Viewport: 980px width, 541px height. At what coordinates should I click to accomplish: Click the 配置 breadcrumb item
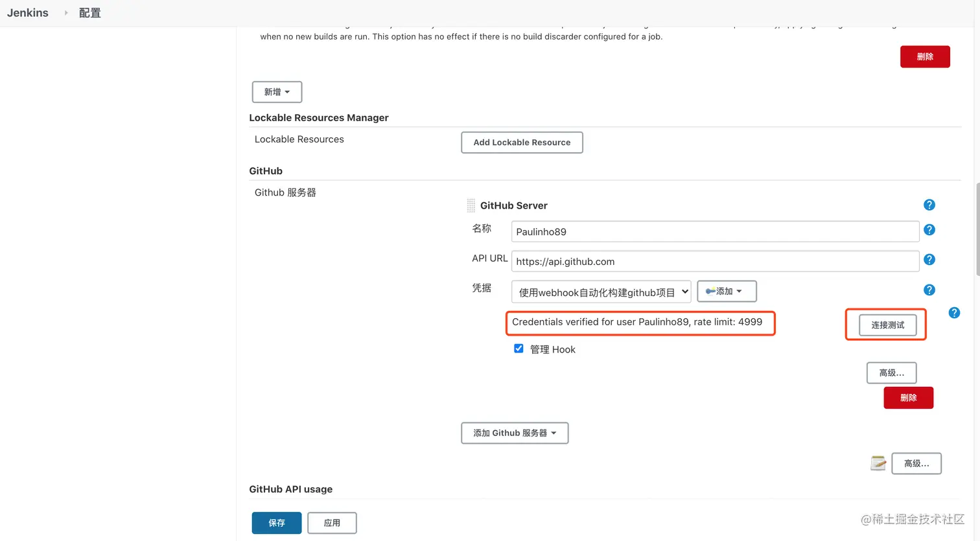click(90, 13)
